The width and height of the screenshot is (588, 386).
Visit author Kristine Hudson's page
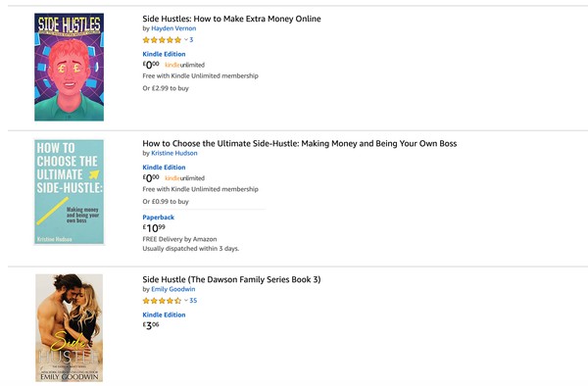174,153
